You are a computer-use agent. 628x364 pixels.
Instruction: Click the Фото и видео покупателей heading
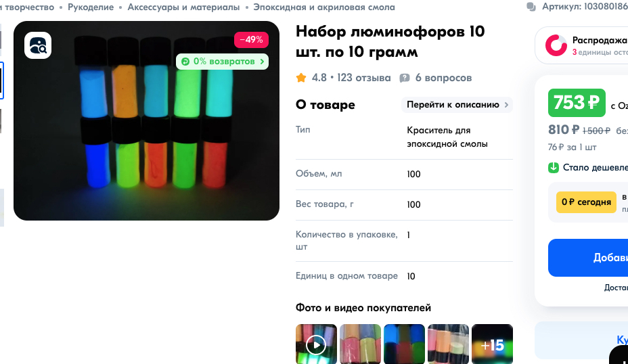pos(363,308)
